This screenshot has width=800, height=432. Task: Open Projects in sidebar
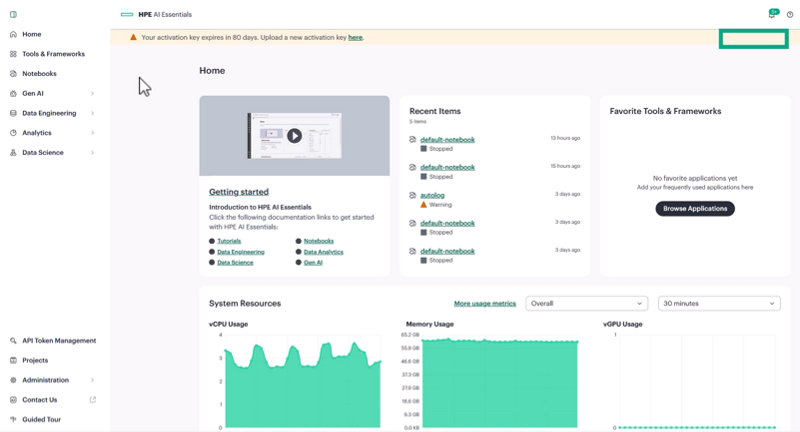(35, 360)
